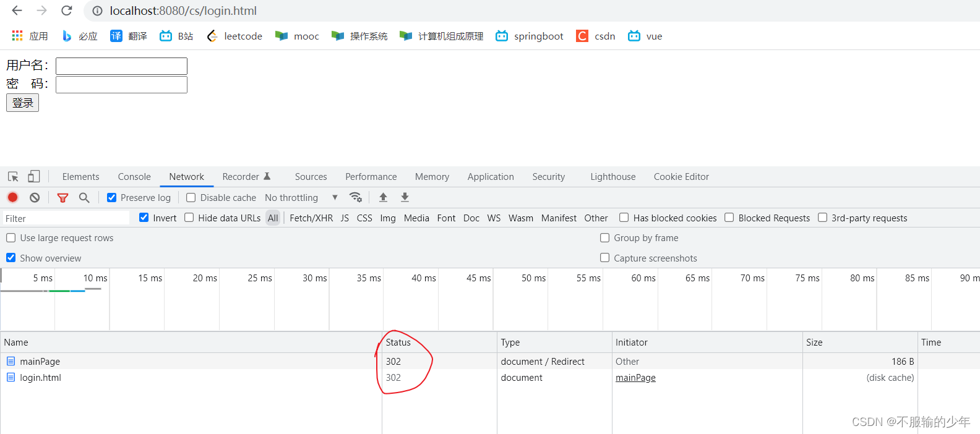Select the All request type filter
The image size is (980, 434).
pyautogui.click(x=273, y=218)
